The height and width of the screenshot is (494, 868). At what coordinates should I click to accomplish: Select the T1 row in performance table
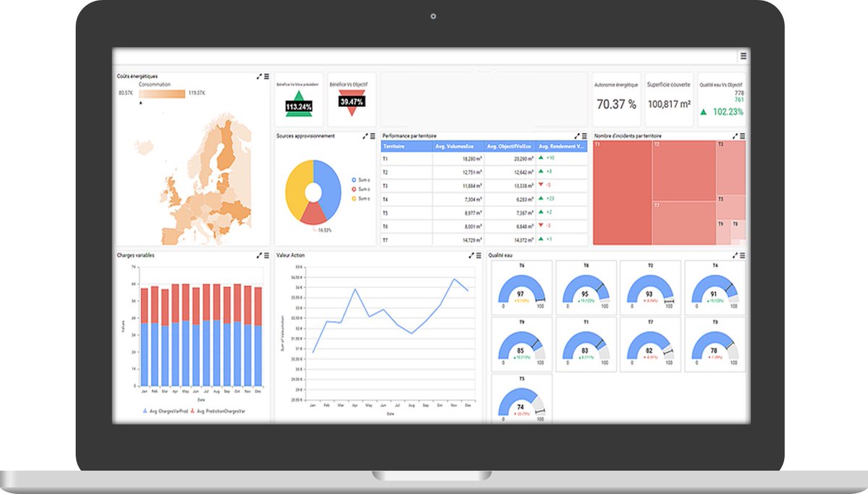(485, 158)
